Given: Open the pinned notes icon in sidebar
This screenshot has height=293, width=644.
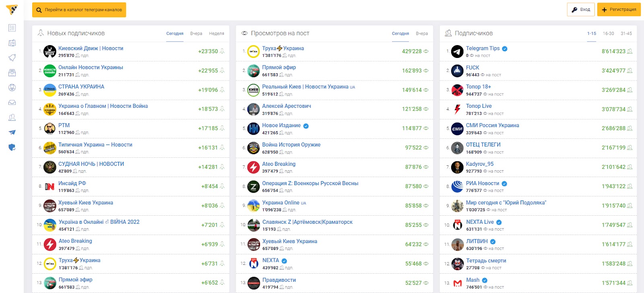Looking at the screenshot, I should [x=12, y=43].
